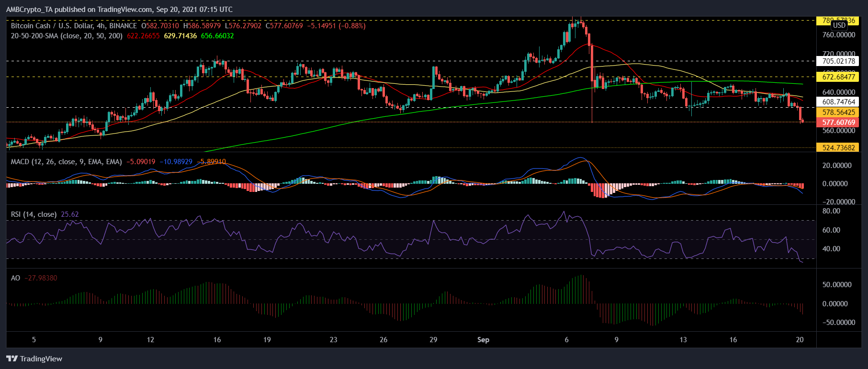Viewport: 868px width, 369px height.
Task: Click the 560.00000 price axis tick
Action: pos(838,131)
